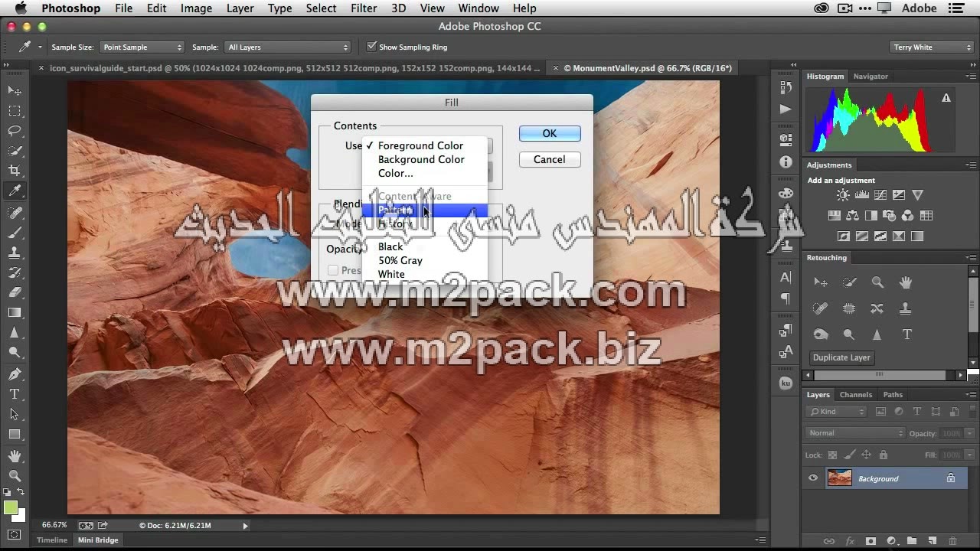The width and height of the screenshot is (980, 551).
Task: Toggle pixel layer filter in Layers panel
Action: (x=880, y=412)
